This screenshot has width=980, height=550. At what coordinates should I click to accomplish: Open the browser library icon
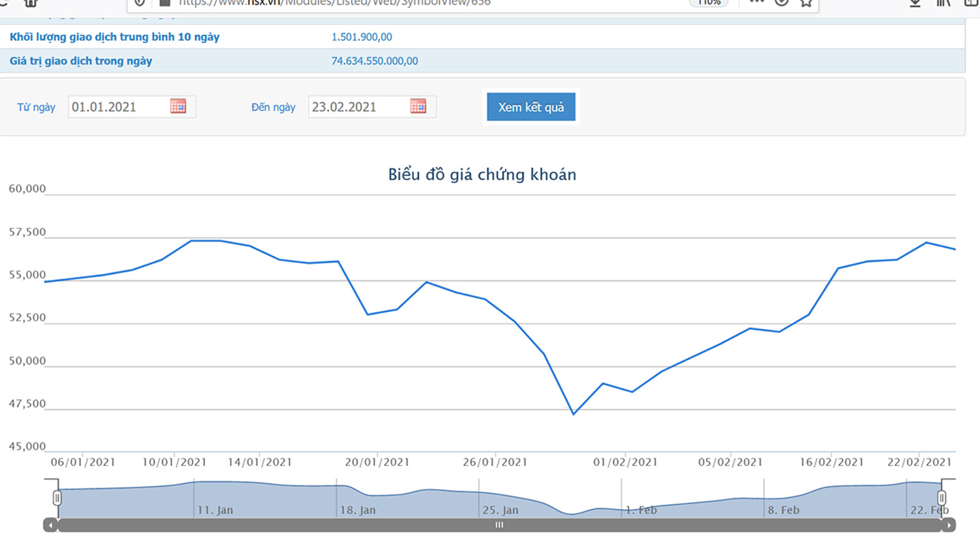pyautogui.click(x=943, y=3)
